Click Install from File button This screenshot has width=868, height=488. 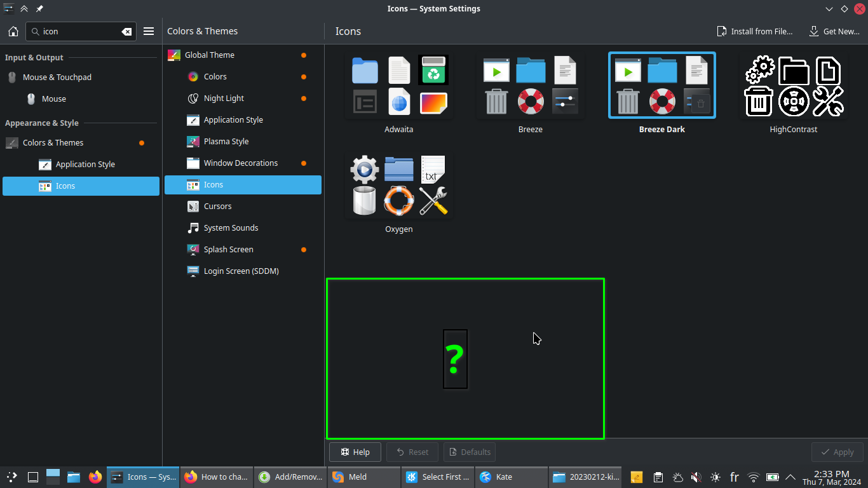(754, 31)
